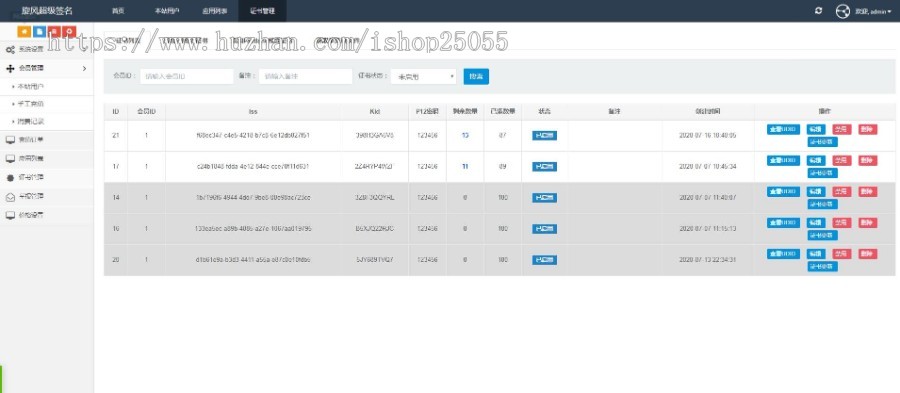
Task: Click 删除 button in row ID 21
Action: [x=868, y=129]
